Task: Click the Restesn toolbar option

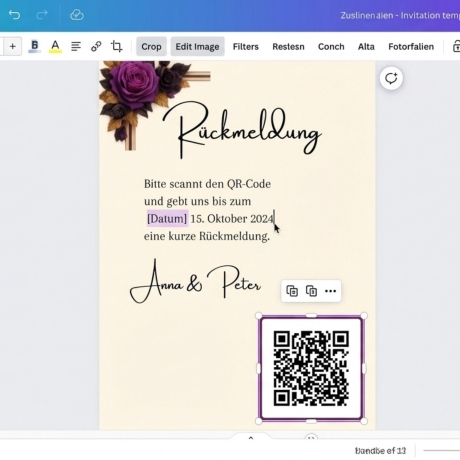Action: coord(288,47)
